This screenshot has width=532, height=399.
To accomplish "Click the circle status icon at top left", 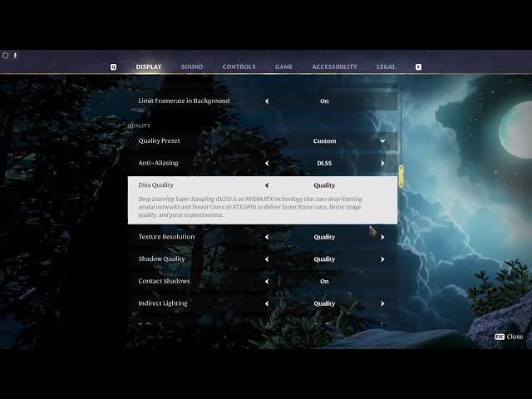I will (6, 56).
